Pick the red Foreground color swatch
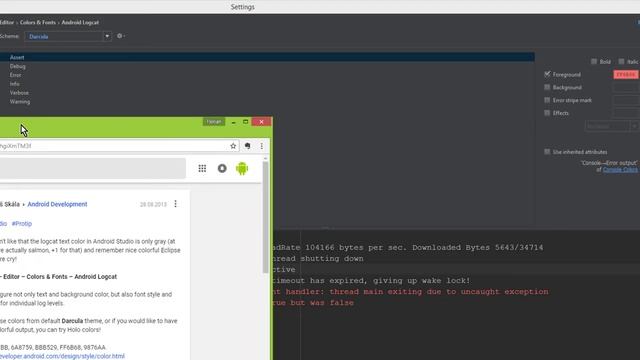Screen dimensions: 640x360 [626, 74]
